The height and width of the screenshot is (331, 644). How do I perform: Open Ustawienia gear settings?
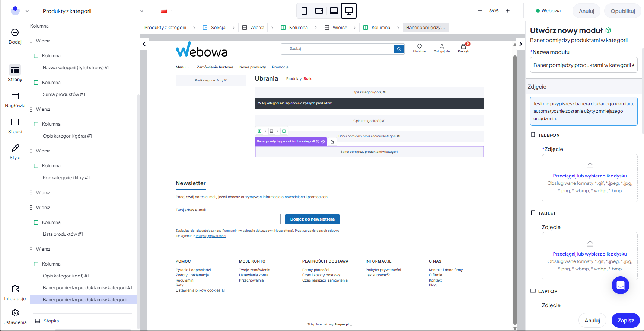(15, 316)
